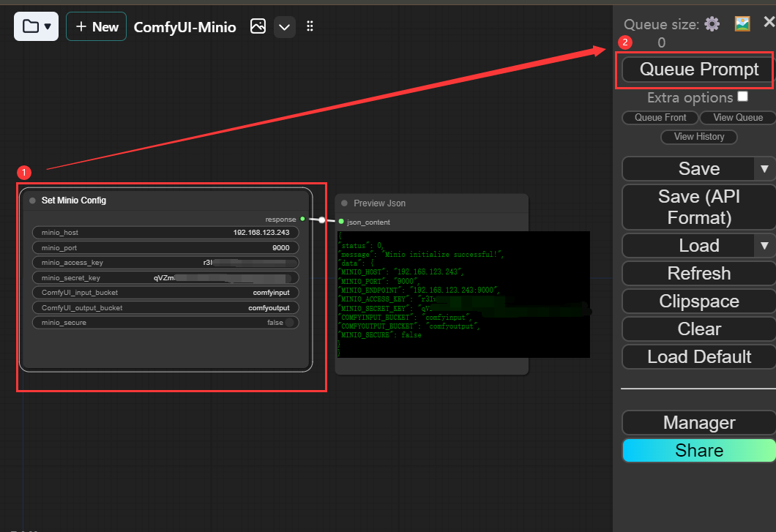
Task: Click the drag-handle dots icon in top bar
Action: tap(310, 26)
